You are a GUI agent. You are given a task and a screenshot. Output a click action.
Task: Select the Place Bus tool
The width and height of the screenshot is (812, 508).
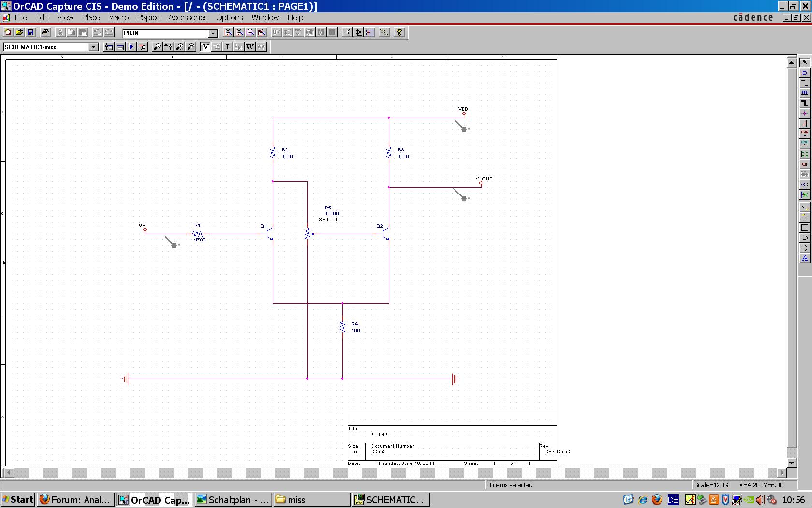click(x=805, y=103)
